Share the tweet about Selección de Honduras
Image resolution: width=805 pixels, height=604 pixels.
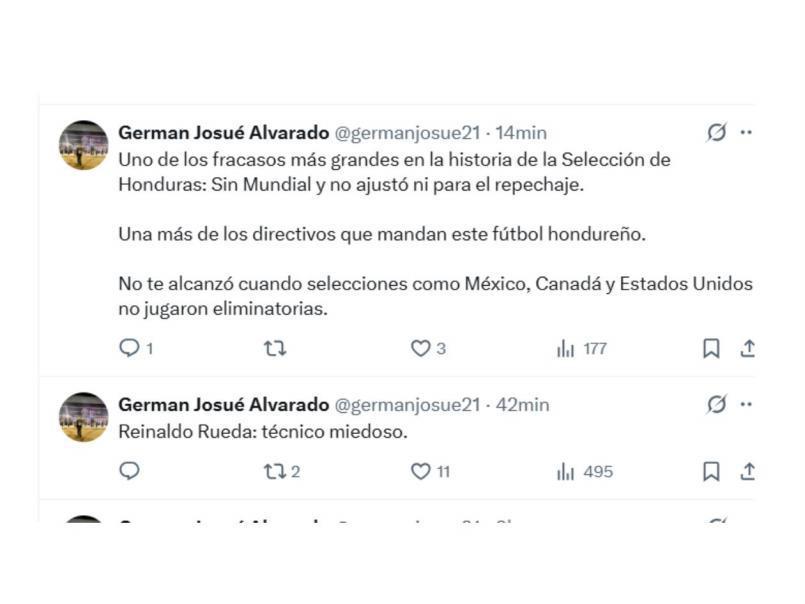pyautogui.click(x=749, y=348)
